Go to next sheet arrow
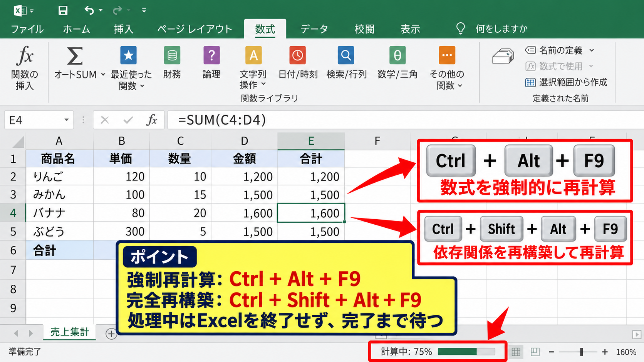Viewport: 644px width, 362px height. tap(31, 333)
